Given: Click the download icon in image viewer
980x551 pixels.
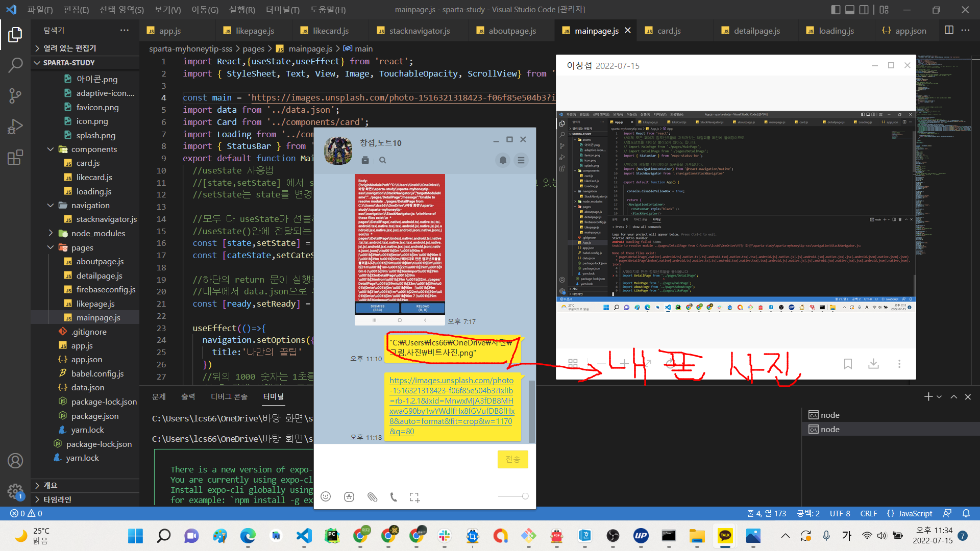Looking at the screenshot, I should pos(873,364).
